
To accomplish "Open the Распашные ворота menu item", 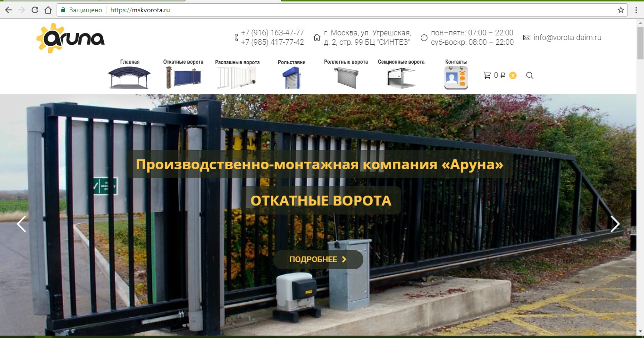I will coord(237,62).
